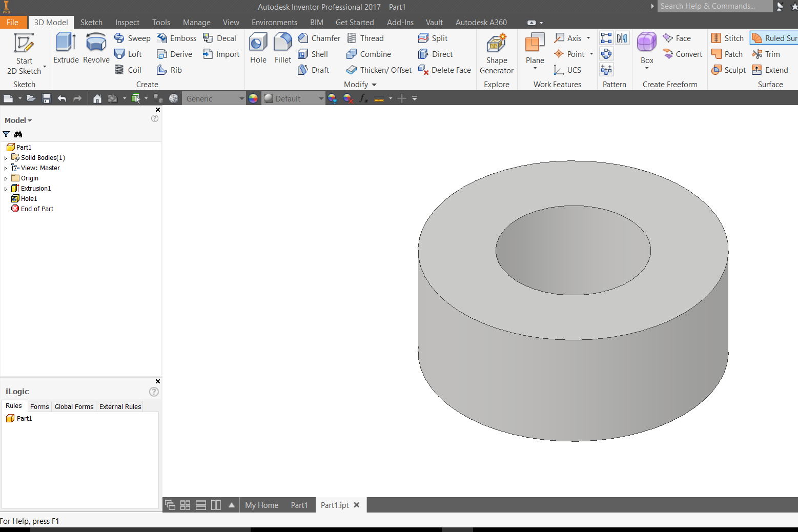The width and height of the screenshot is (798, 532).
Task: Click the Hole tool
Action: pyautogui.click(x=258, y=48)
